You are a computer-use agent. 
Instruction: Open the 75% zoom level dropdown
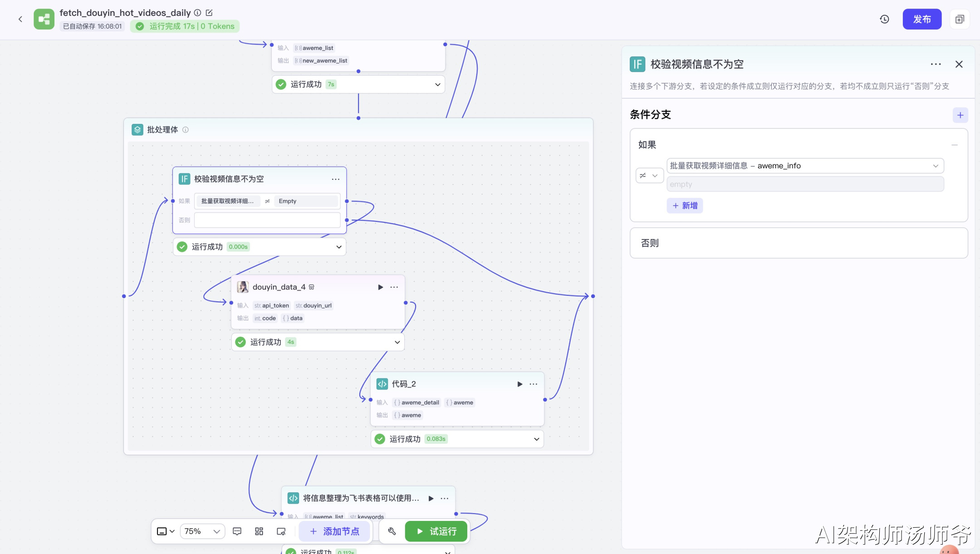click(x=202, y=531)
